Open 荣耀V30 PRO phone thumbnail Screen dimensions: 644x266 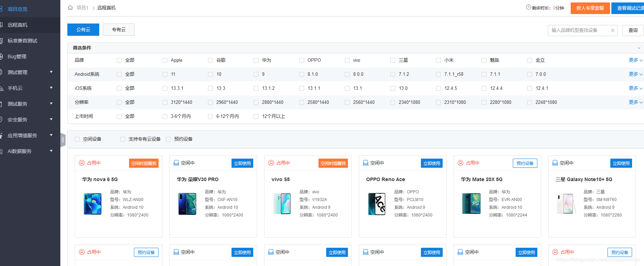187,204
